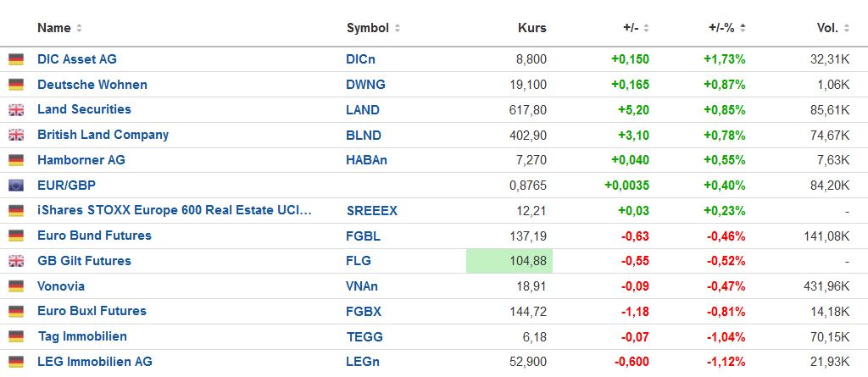Image resolution: width=868 pixels, height=377 pixels.
Task: Open the LEG Immobilien AG link
Action: (x=95, y=362)
